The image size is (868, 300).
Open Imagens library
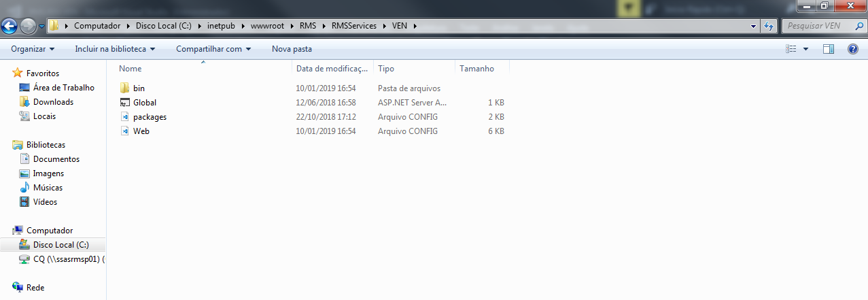(48, 173)
